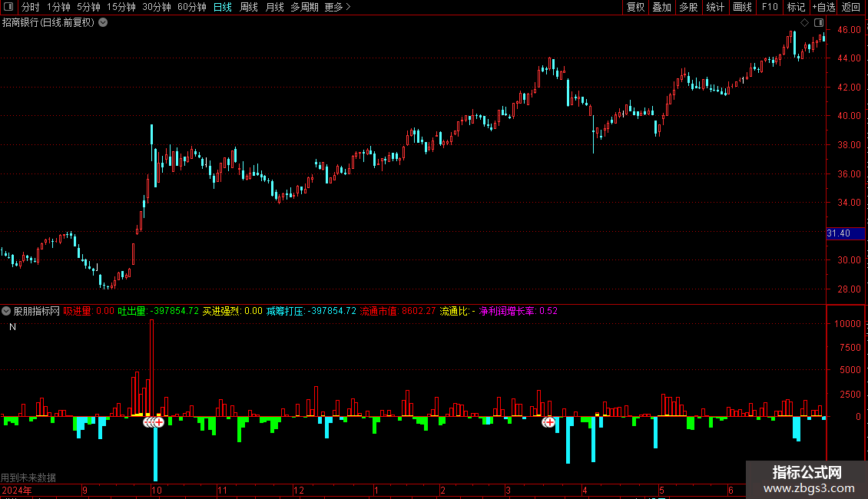The image size is (868, 499).
Task: Select the 15分钟 period
Action: pyautogui.click(x=121, y=7)
